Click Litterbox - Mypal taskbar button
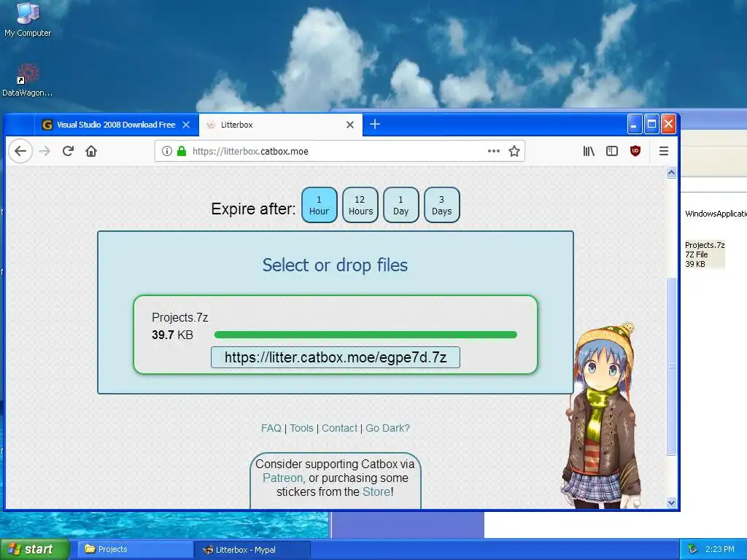The height and width of the screenshot is (560, 747). pos(252,549)
